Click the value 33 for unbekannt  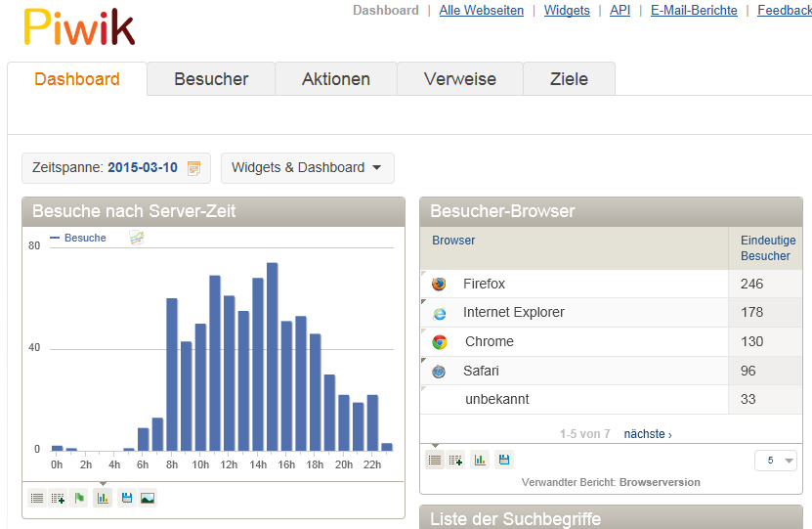748,400
